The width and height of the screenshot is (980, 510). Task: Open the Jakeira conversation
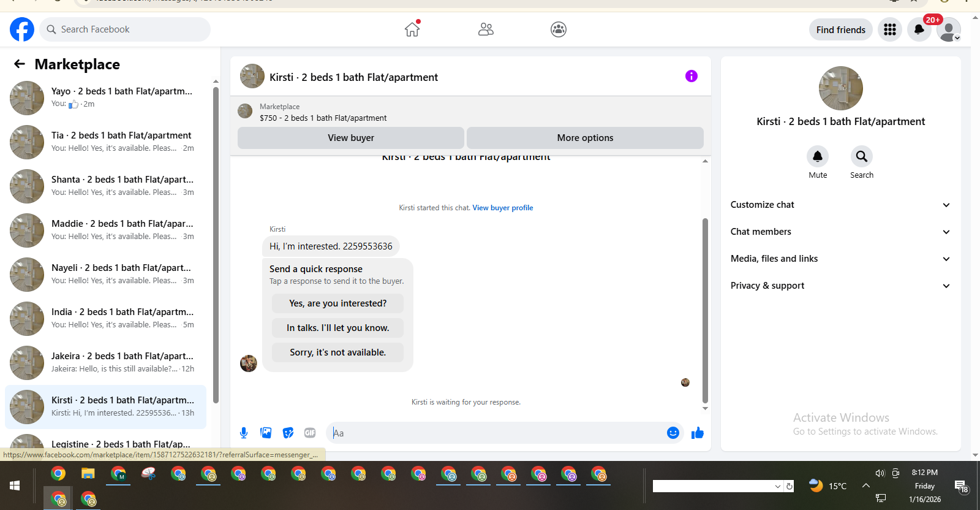point(105,363)
